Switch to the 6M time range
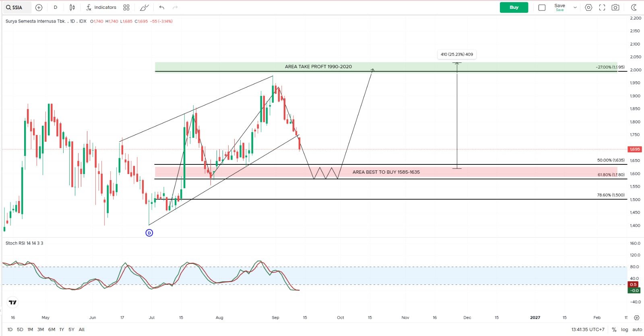 click(52, 330)
